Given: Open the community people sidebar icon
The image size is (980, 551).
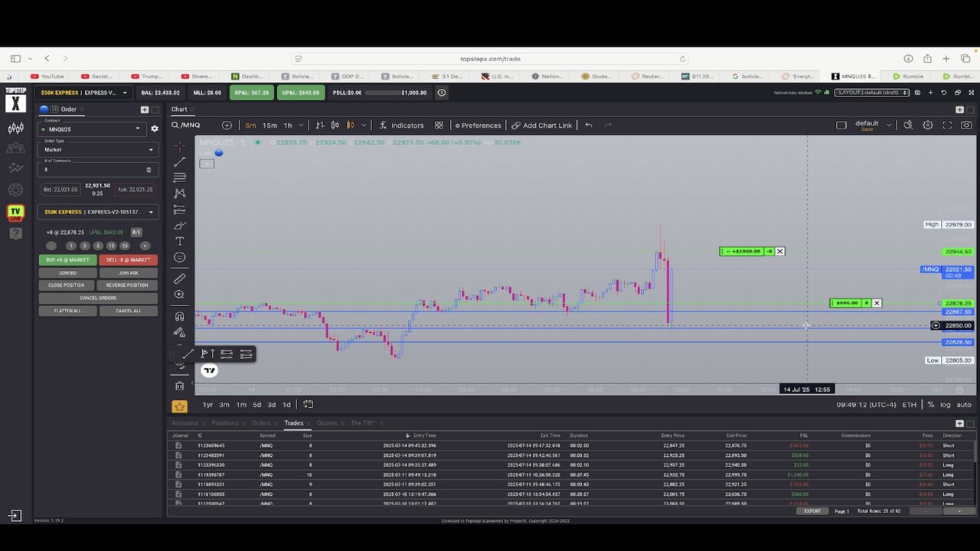Looking at the screenshot, I should [x=15, y=148].
